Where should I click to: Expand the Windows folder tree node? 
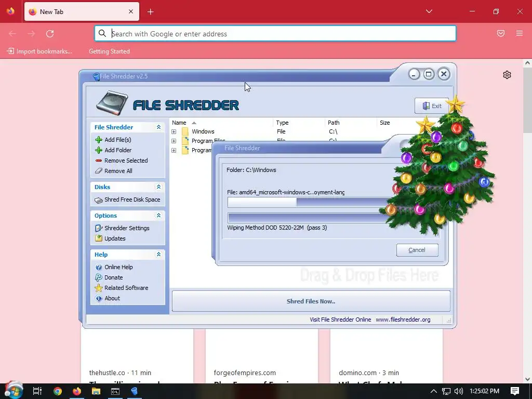[174, 131]
